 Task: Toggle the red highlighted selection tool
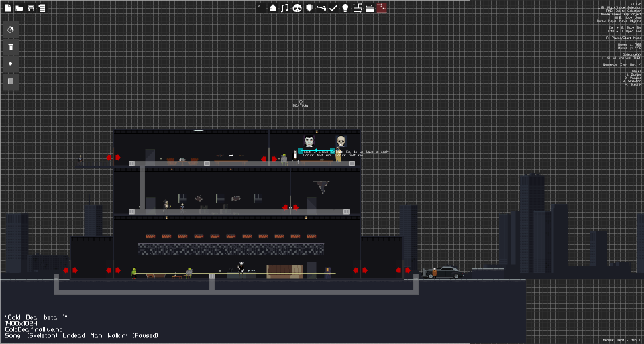click(382, 8)
